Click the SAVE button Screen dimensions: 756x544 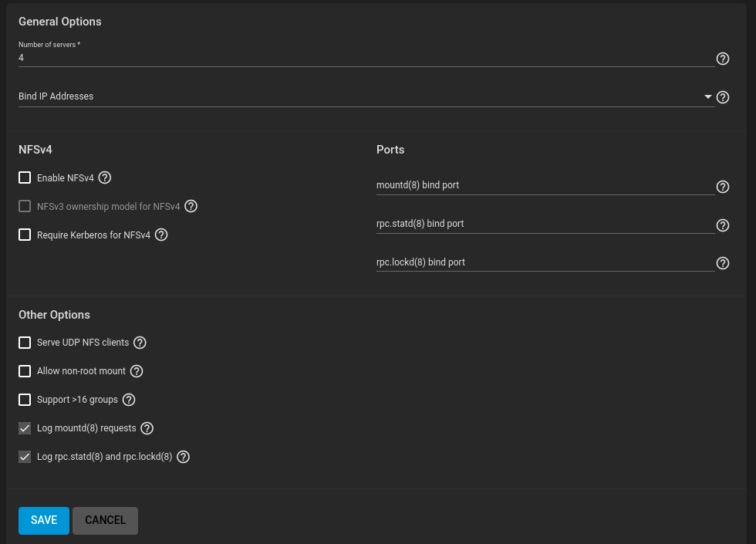[x=44, y=520]
